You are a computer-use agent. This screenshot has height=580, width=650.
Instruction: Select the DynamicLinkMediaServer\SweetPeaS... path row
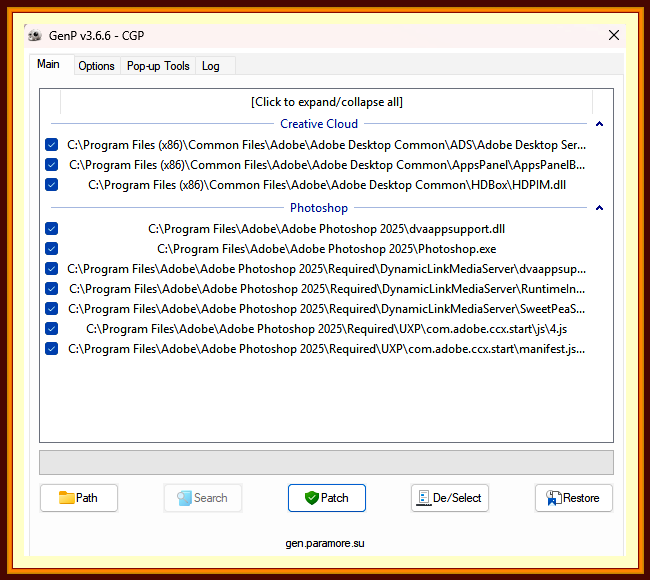tap(327, 308)
